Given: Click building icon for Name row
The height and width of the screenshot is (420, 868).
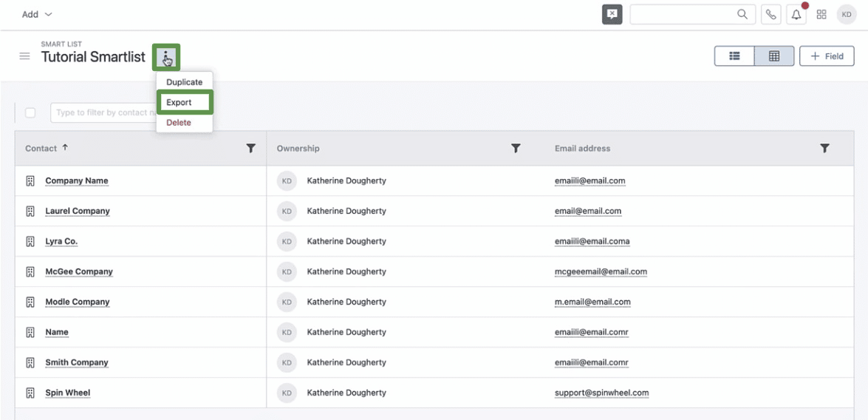Looking at the screenshot, I should tap(30, 332).
